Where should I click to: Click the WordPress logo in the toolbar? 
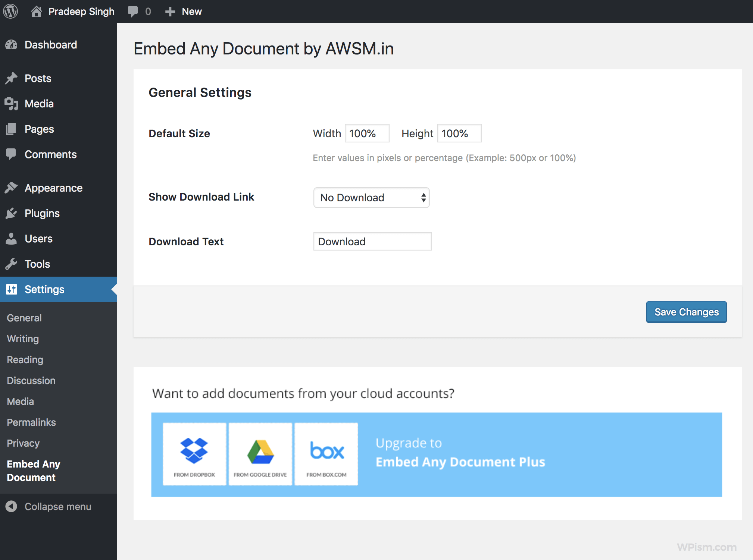click(10, 11)
